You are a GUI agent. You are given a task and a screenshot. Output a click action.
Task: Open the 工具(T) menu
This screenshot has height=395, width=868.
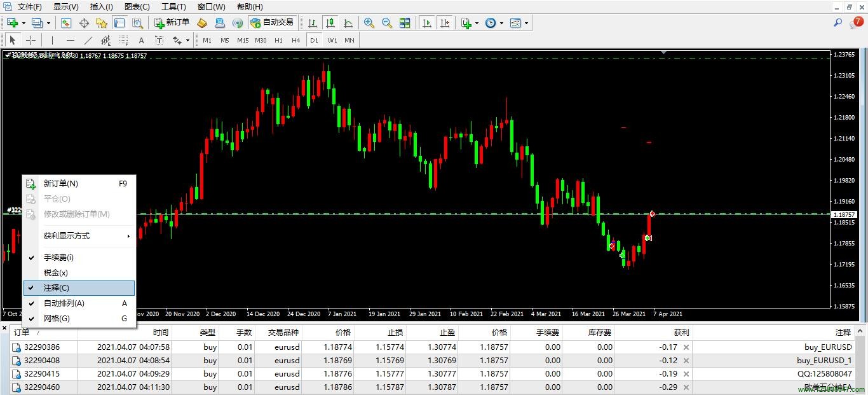pos(173,6)
